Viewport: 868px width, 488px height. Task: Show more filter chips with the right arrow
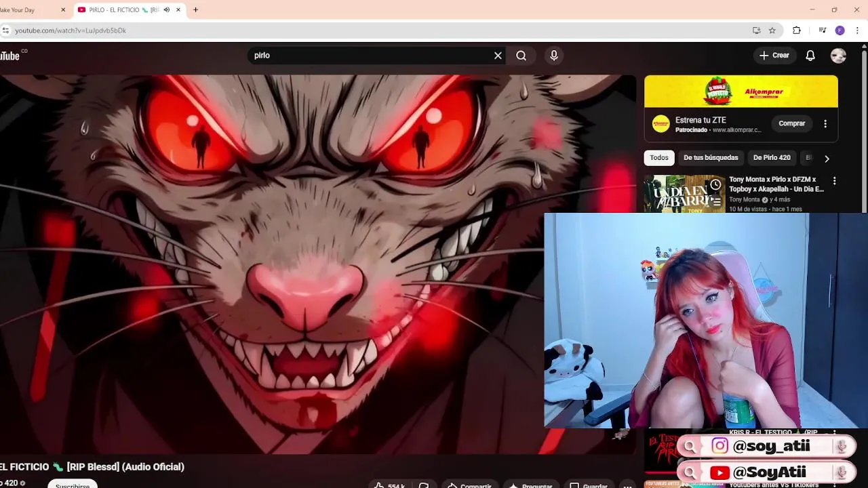(827, 158)
